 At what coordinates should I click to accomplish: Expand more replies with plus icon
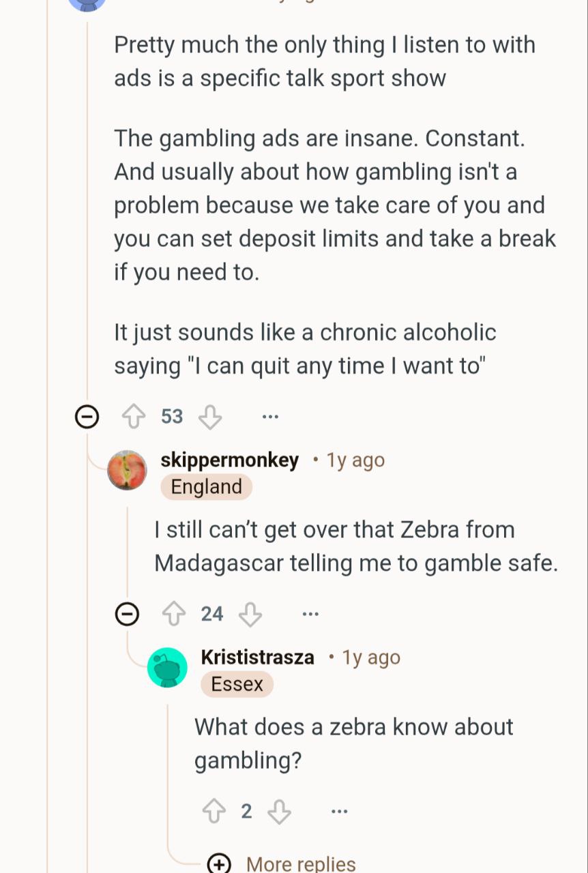pos(219,864)
